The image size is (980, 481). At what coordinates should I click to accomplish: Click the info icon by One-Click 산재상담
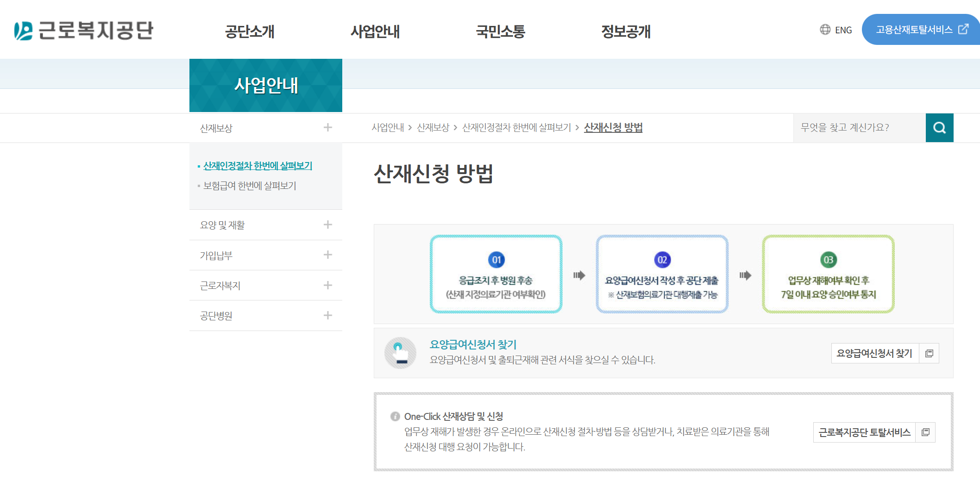coord(395,416)
